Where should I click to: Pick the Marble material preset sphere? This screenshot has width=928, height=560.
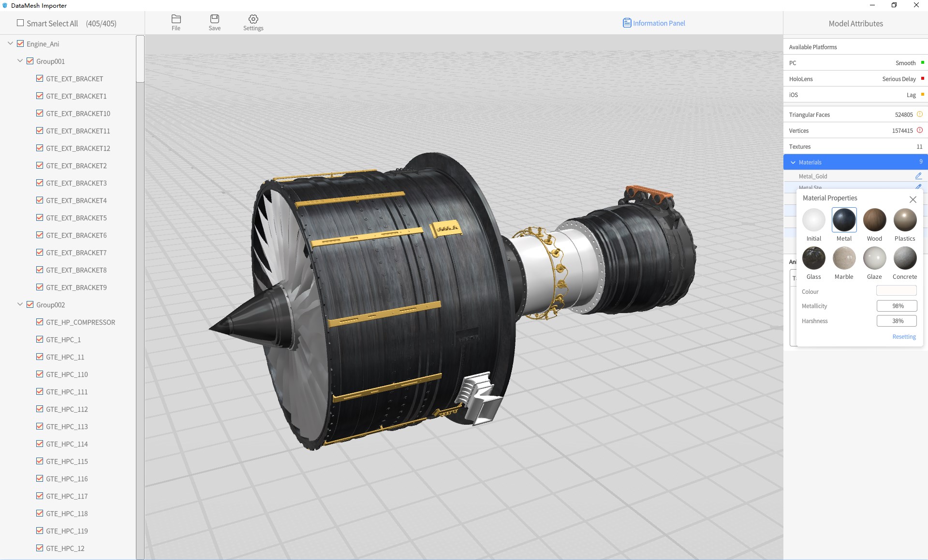click(844, 258)
